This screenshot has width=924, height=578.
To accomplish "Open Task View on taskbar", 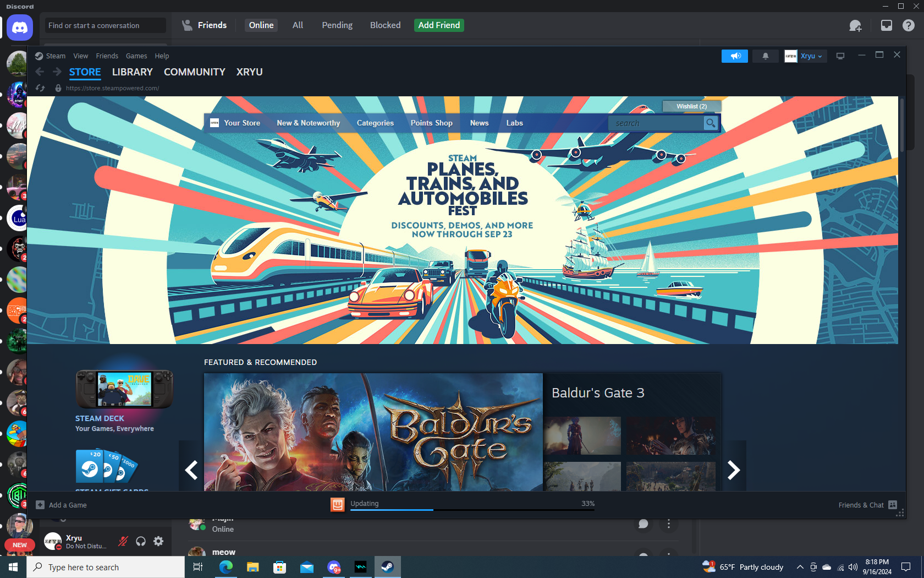I will click(x=198, y=567).
